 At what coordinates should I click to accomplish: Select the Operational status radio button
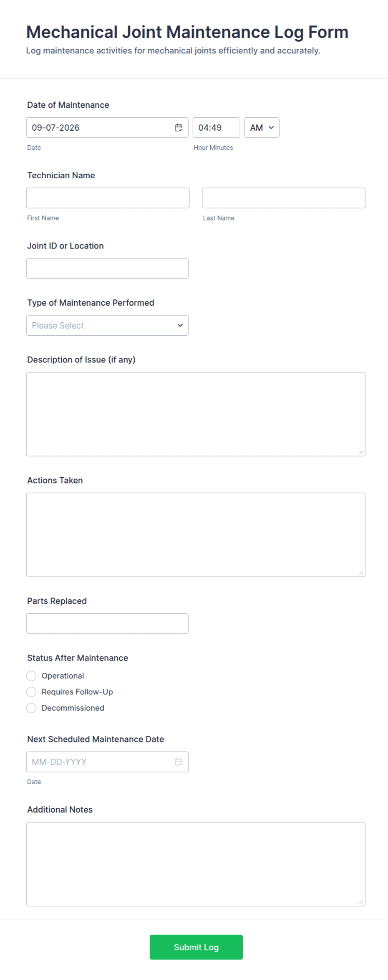pos(31,676)
